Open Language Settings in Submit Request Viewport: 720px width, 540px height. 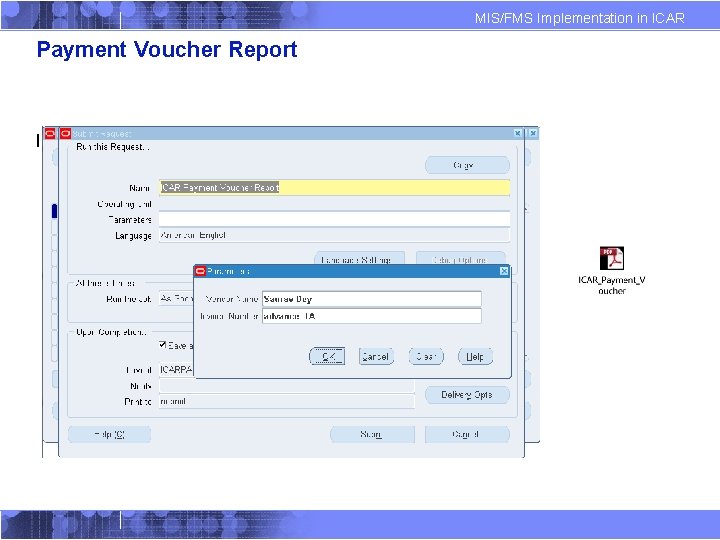359,259
